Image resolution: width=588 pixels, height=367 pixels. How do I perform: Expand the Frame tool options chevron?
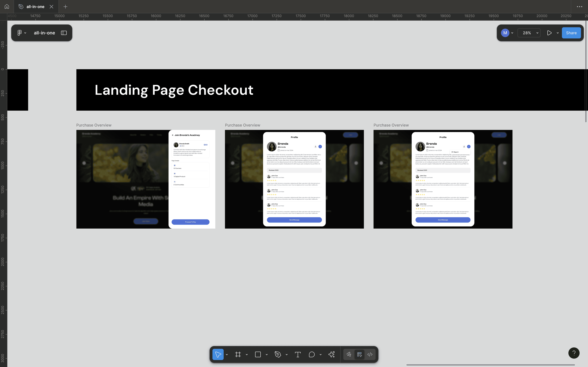click(x=247, y=355)
